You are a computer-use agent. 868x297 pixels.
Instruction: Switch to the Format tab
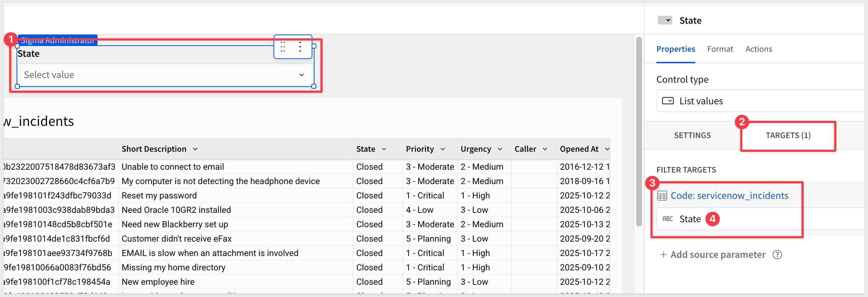pos(720,49)
